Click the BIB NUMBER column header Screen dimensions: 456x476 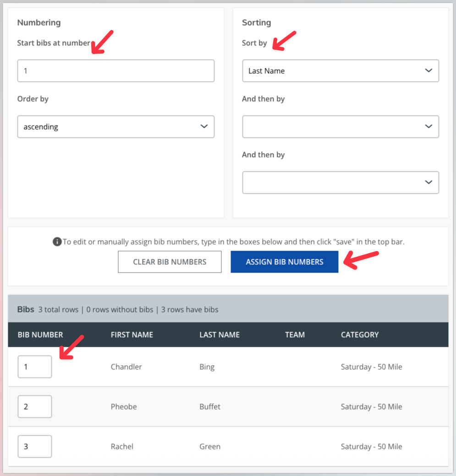coord(40,334)
